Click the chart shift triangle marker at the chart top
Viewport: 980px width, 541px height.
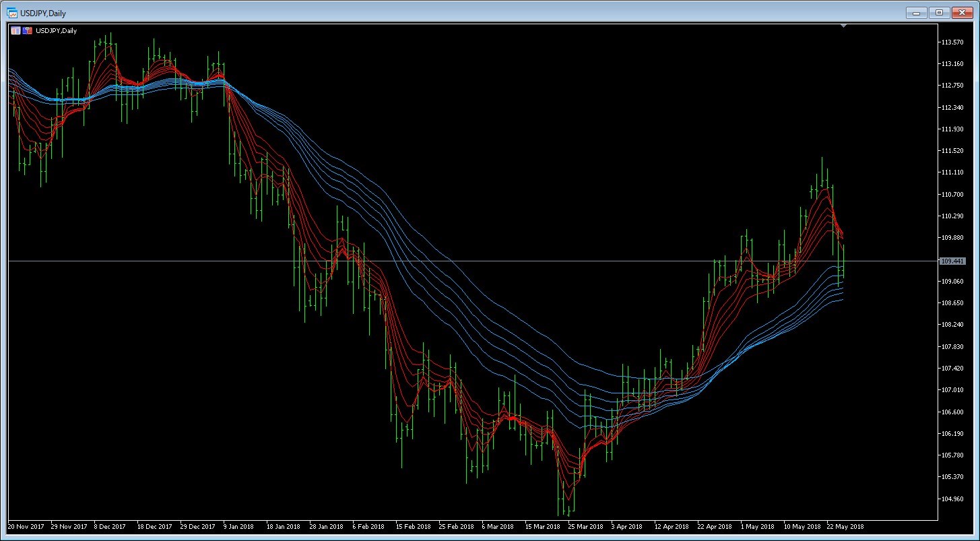click(x=843, y=26)
